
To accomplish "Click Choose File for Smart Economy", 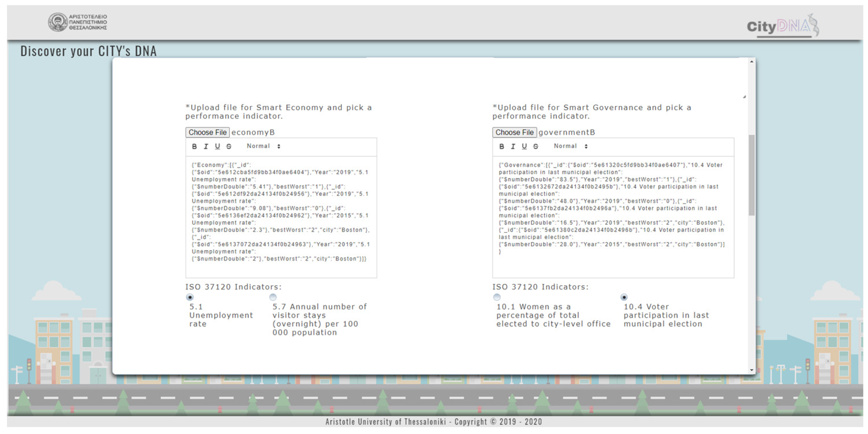I will click(x=207, y=132).
